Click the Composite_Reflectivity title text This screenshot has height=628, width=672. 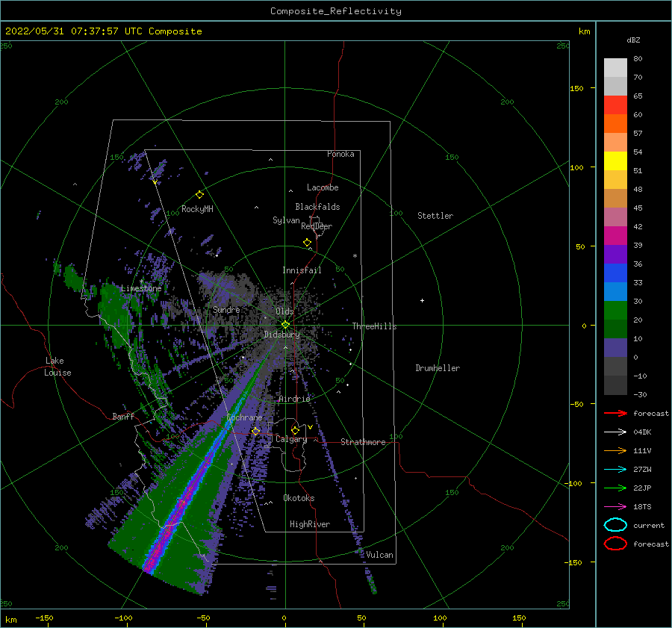click(336, 11)
